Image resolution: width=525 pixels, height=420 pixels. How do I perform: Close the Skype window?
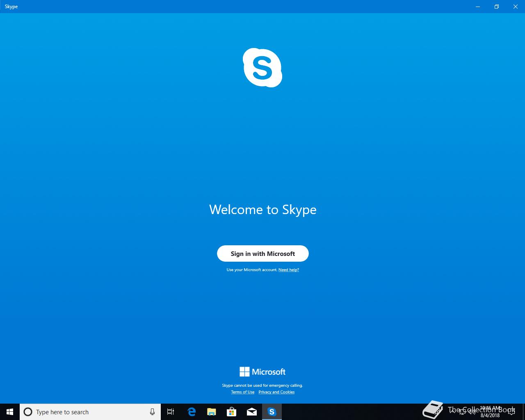(x=516, y=7)
